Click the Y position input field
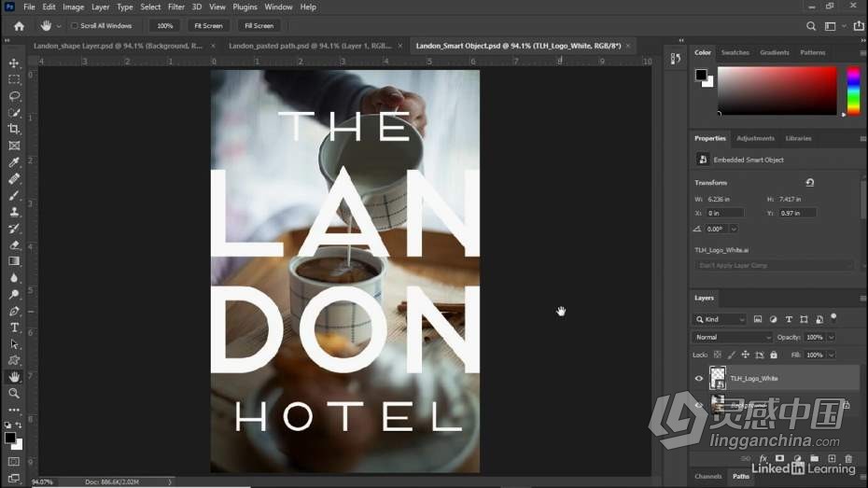 798,213
